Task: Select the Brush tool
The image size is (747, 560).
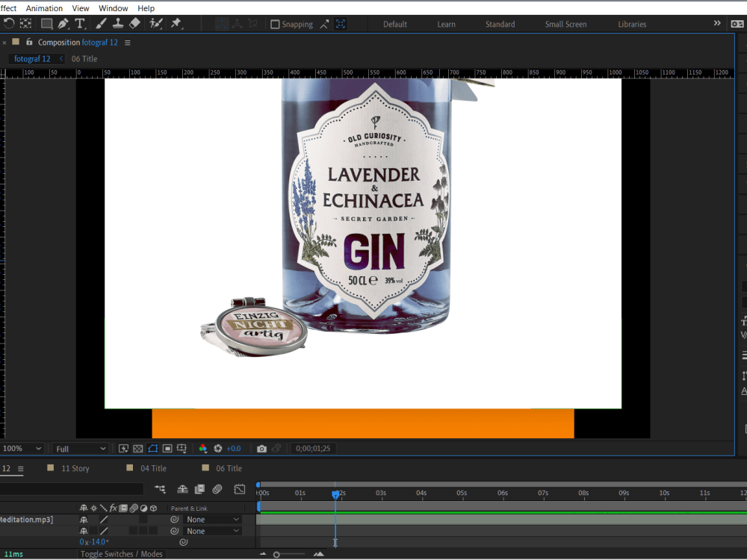Action: 101,23
